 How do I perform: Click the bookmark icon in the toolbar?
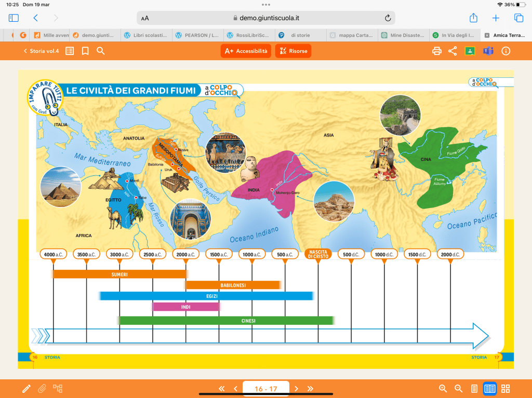(x=85, y=51)
